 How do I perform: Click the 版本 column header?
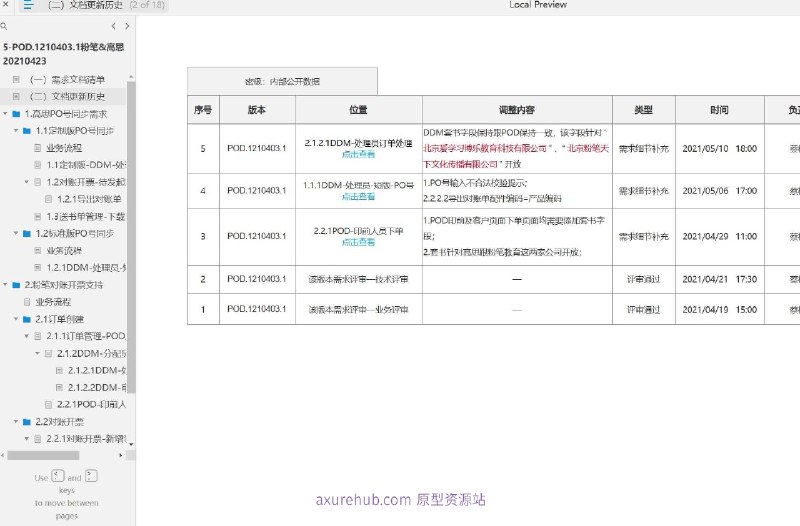pos(257,110)
